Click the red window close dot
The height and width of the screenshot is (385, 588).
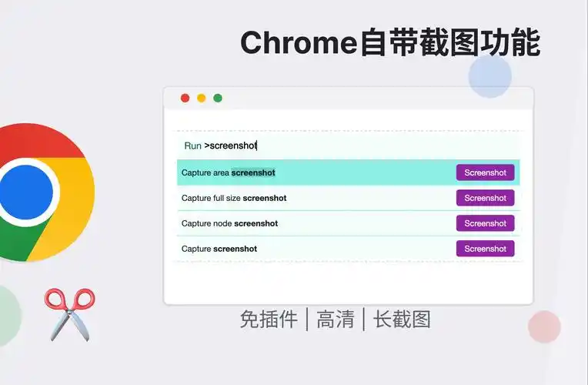pyautogui.click(x=185, y=98)
